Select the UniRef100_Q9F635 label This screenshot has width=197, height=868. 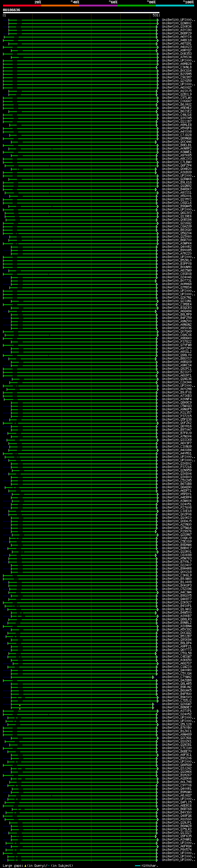point(177,836)
